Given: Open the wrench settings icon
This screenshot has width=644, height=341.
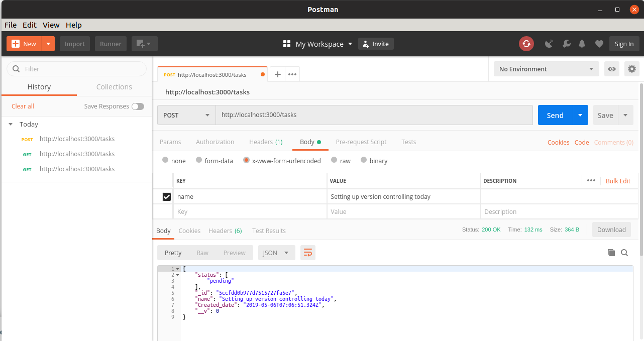Looking at the screenshot, I should (566, 44).
